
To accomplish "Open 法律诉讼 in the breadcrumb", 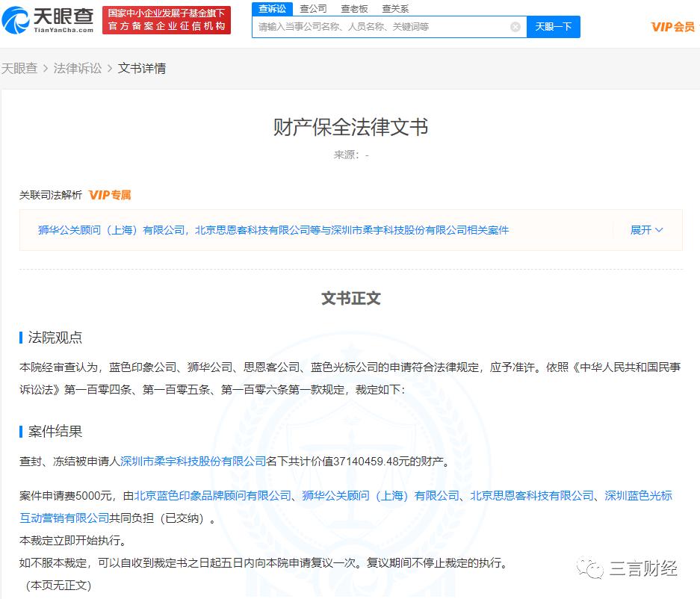I will coord(78,67).
